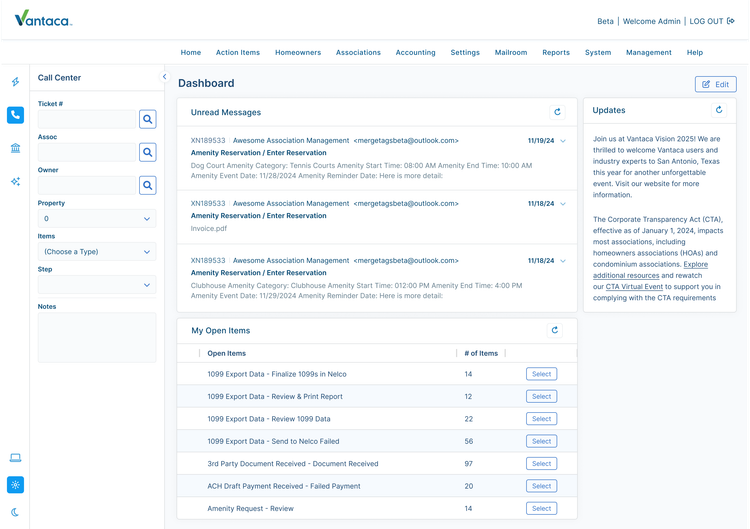
Task: Click the Ticket # input field
Action: [87, 119]
